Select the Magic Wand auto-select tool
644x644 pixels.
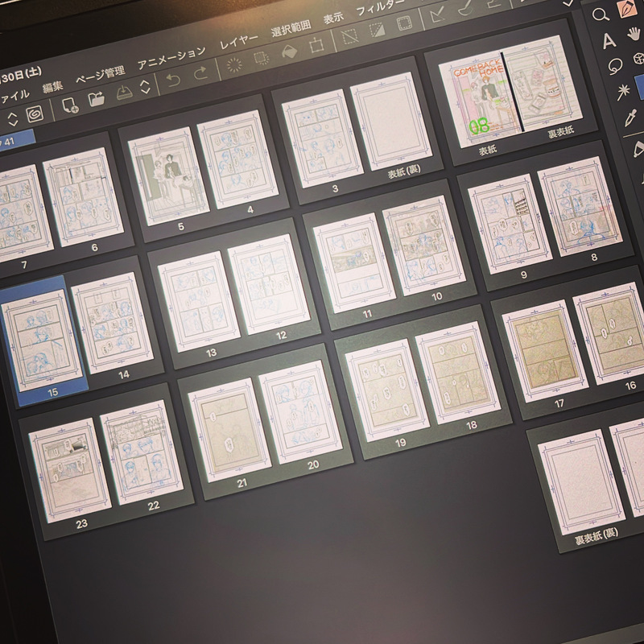point(623,92)
